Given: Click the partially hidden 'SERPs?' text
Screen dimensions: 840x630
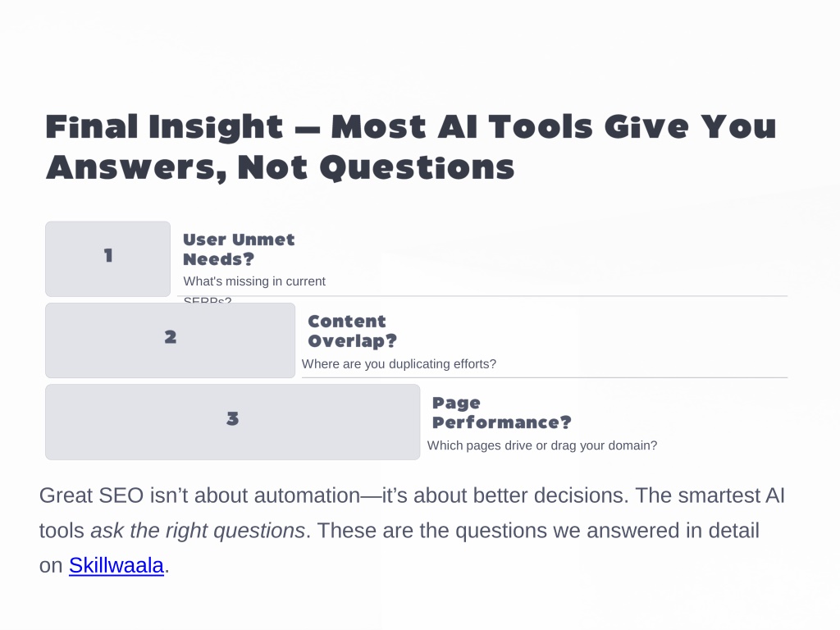Looking at the screenshot, I should click(208, 300).
